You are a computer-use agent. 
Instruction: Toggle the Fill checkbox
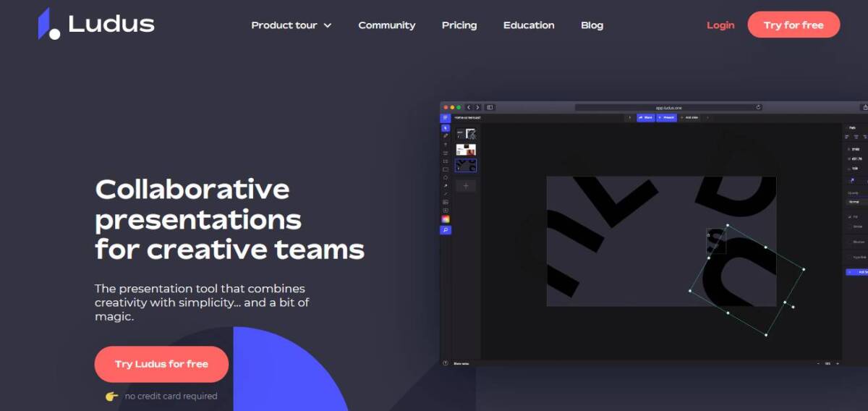point(849,216)
